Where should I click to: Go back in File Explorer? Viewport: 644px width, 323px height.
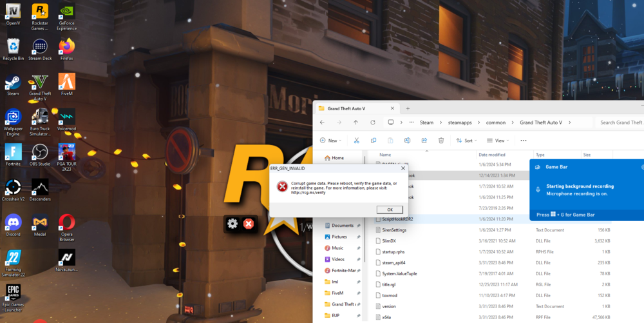tap(323, 122)
